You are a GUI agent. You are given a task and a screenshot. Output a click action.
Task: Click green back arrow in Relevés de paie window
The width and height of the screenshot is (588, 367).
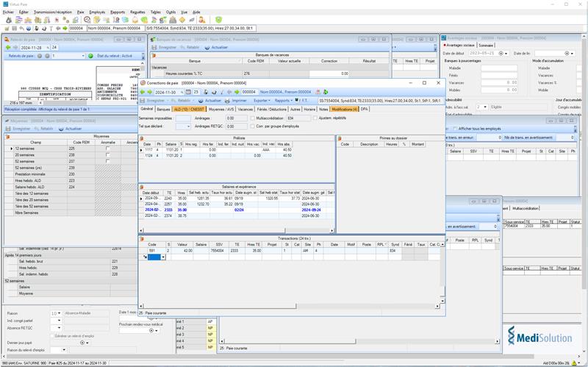coord(8,48)
